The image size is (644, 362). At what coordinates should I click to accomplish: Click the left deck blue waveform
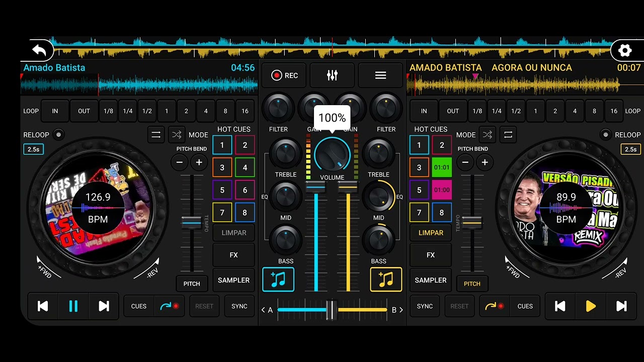[x=139, y=84]
